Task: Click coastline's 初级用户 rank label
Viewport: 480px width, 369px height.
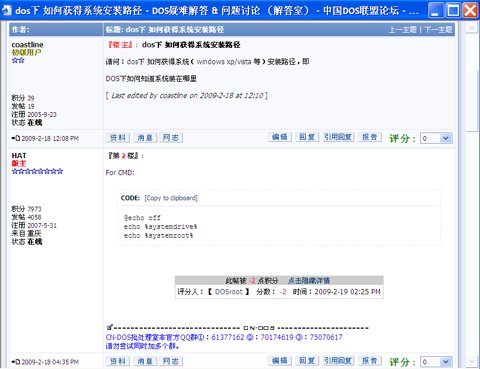Action: click(x=26, y=52)
